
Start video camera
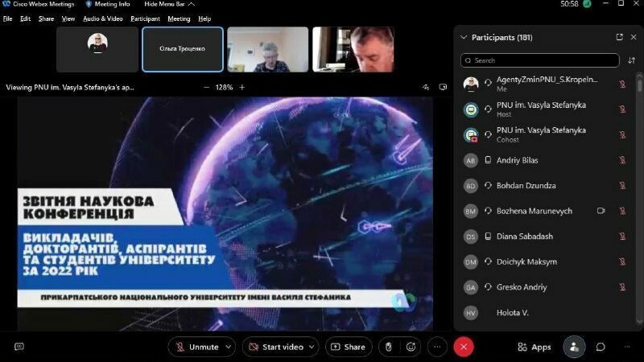coord(276,347)
